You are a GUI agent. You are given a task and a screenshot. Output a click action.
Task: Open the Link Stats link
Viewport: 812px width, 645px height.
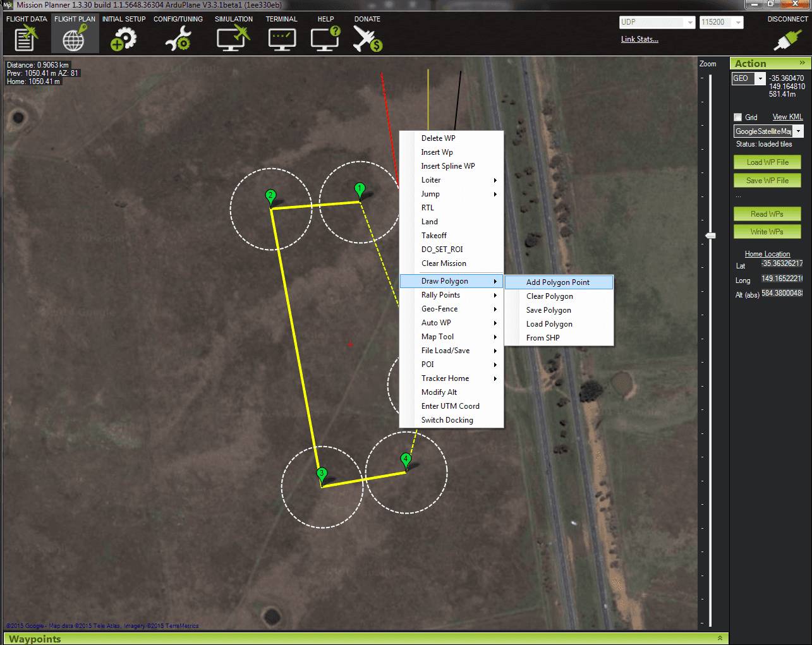click(639, 39)
